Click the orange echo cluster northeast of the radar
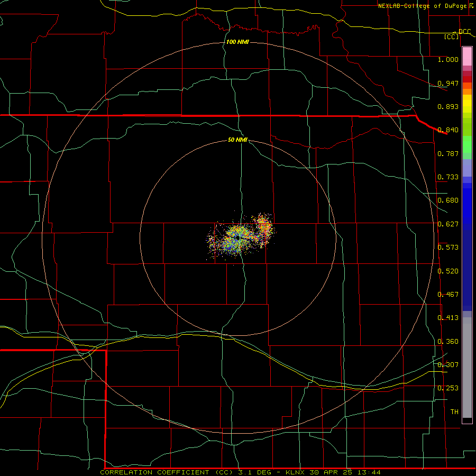Viewport: 476px width, 476px height. (263, 226)
